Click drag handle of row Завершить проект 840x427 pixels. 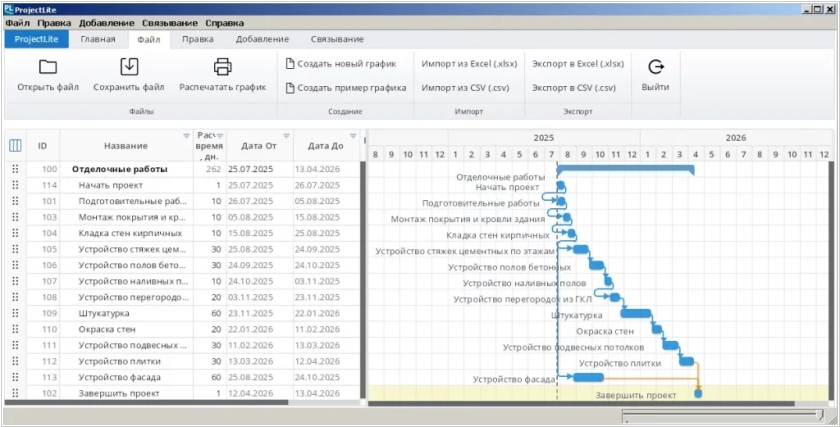(15, 393)
